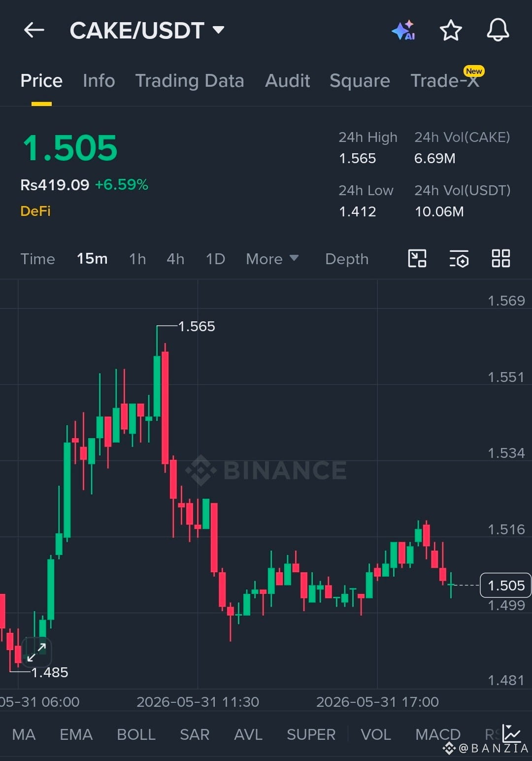Tap the back arrow icon
The image size is (532, 761).
(34, 30)
